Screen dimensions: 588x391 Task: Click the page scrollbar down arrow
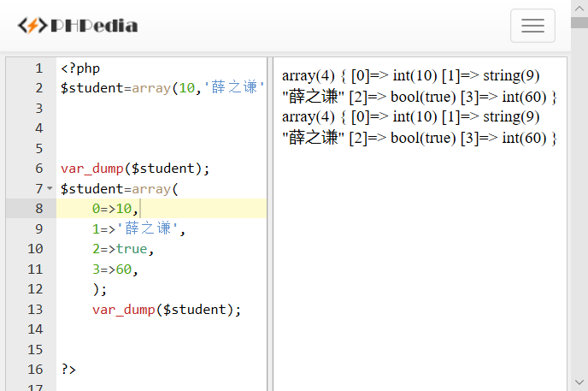coord(579,382)
